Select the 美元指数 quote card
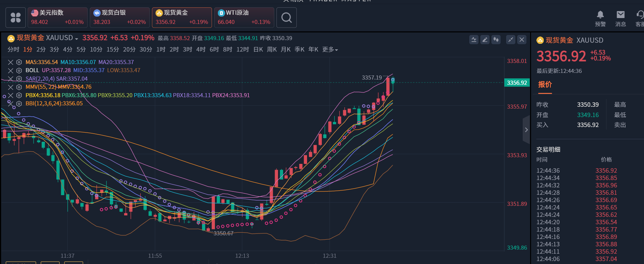 pos(58,17)
